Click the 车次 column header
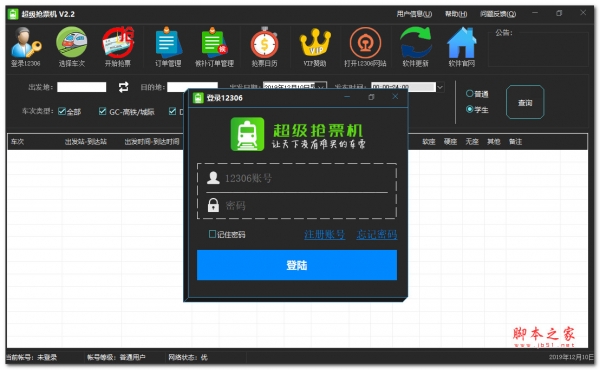This screenshot has width=600, height=370. (x=18, y=142)
